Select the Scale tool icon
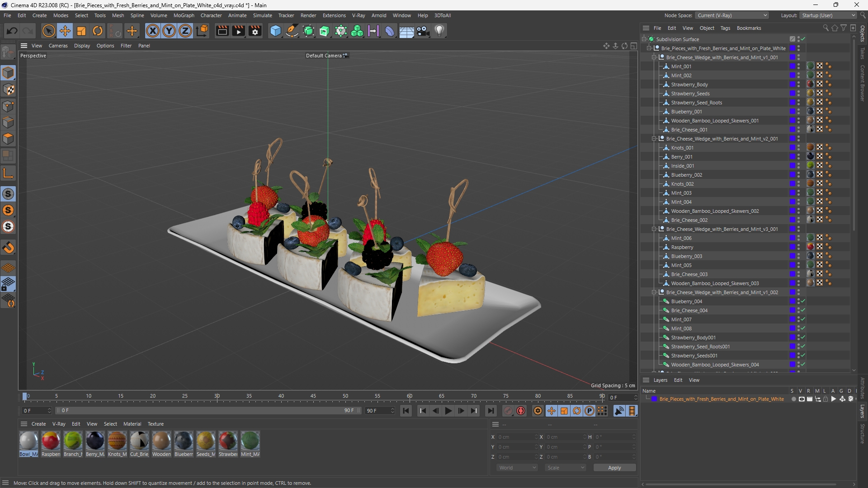The width and height of the screenshot is (868, 488). [x=81, y=31]
